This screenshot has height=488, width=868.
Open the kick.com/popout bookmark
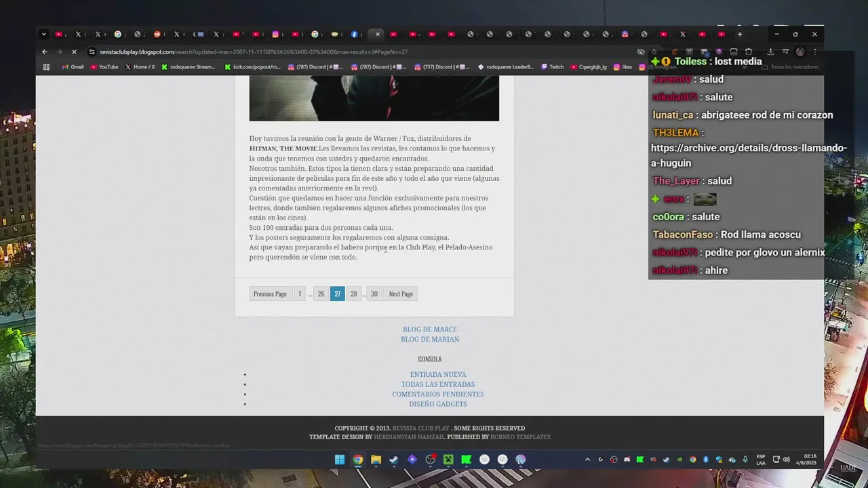tap(252, 67)
